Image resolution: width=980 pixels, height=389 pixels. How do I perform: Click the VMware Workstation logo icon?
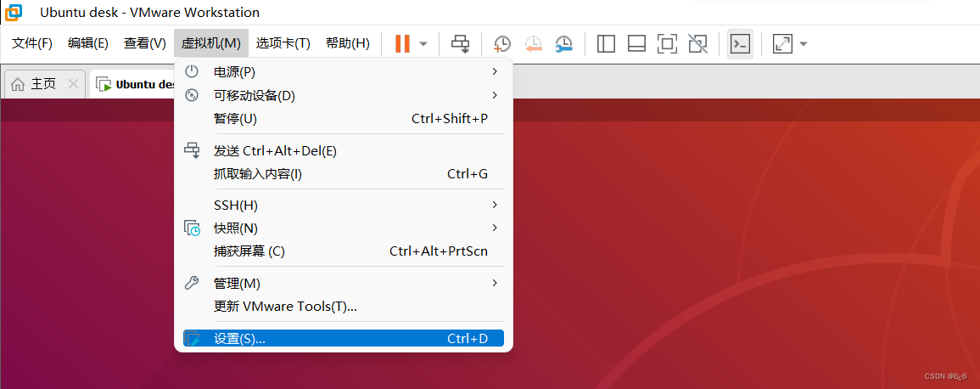pos(13,13)
